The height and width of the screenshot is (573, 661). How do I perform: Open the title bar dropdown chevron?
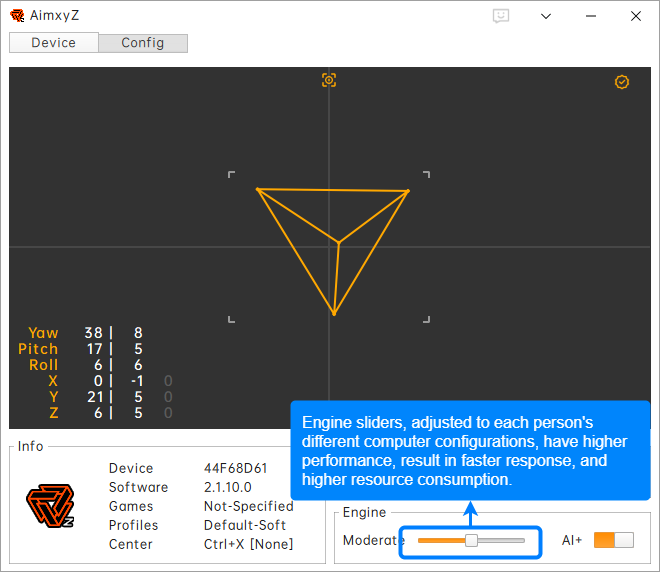(x=546, y=16)
